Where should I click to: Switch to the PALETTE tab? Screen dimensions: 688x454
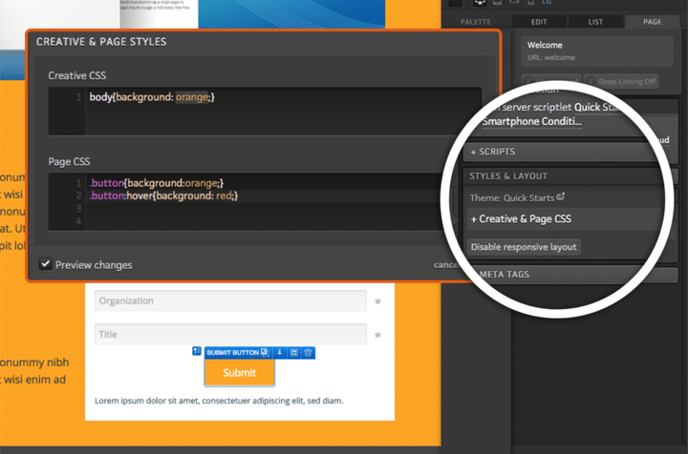click(x=475, y=22)
